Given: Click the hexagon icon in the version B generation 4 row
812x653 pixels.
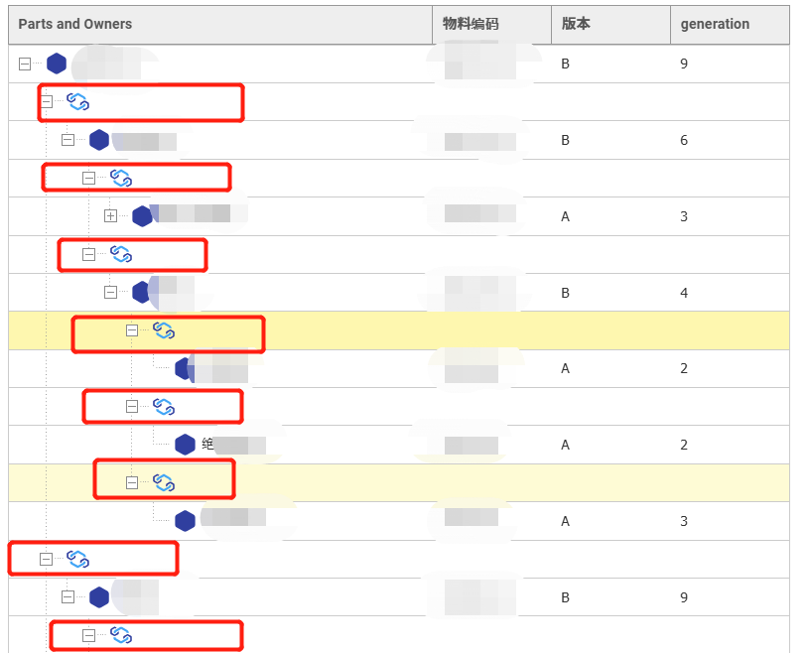Looking at the screenshot, I should pos(141,293).
